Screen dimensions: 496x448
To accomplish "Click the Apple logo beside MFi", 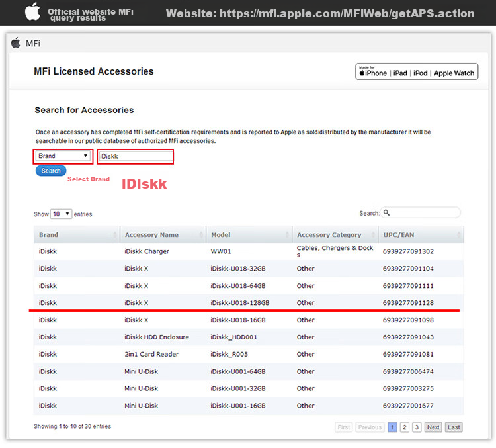I will pos(15,43).
